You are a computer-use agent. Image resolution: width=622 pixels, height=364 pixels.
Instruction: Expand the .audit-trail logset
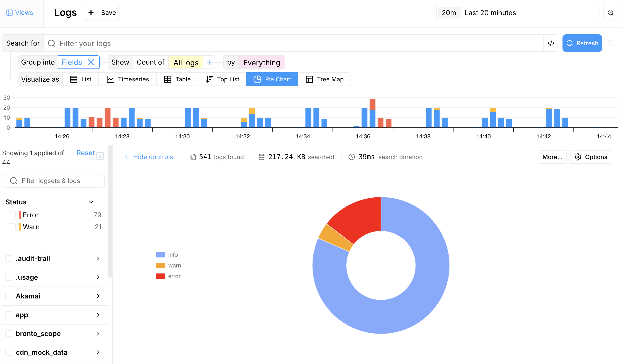(x=98, y=259)
